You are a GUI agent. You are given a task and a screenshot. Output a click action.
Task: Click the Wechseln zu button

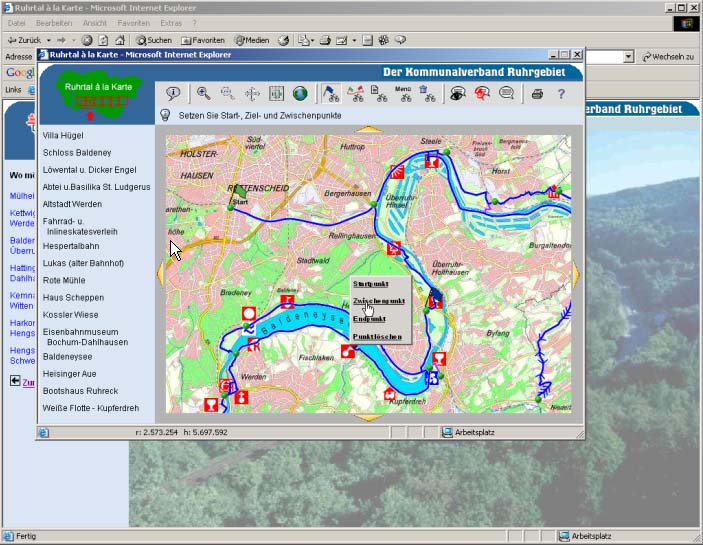pyautogui.click(x=668, y=57)
